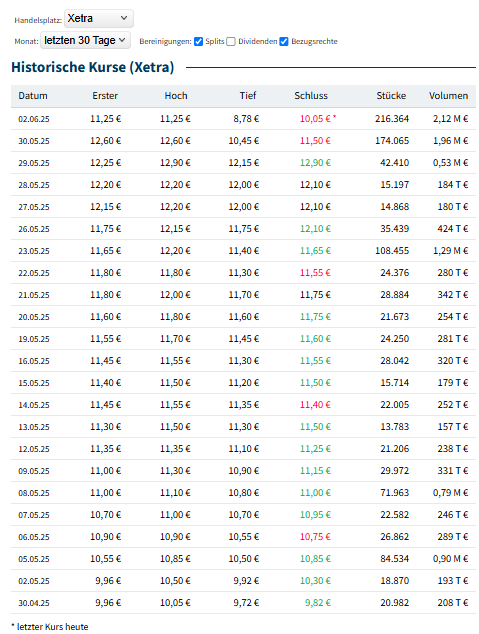Image resolution: width=479 pixels, height=634 pixels.
Task: Open the Handelsplatz Xetra dropdown
Action: 99,19
